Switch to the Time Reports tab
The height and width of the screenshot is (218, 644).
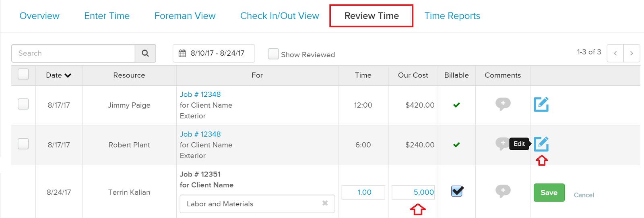pyautogui.click(x=452, y=16)
